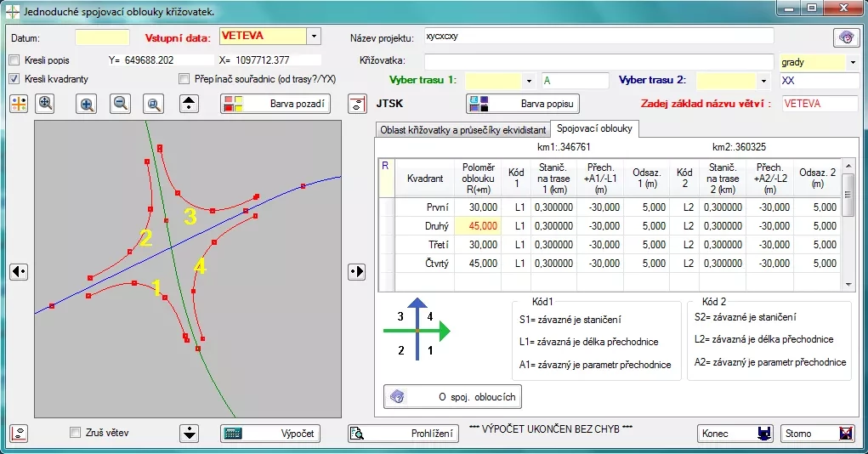The height and width of the screenshot is (454, 868).
Task: Click the zoom window magnifier icon
Action: click(x=154, y=104)
